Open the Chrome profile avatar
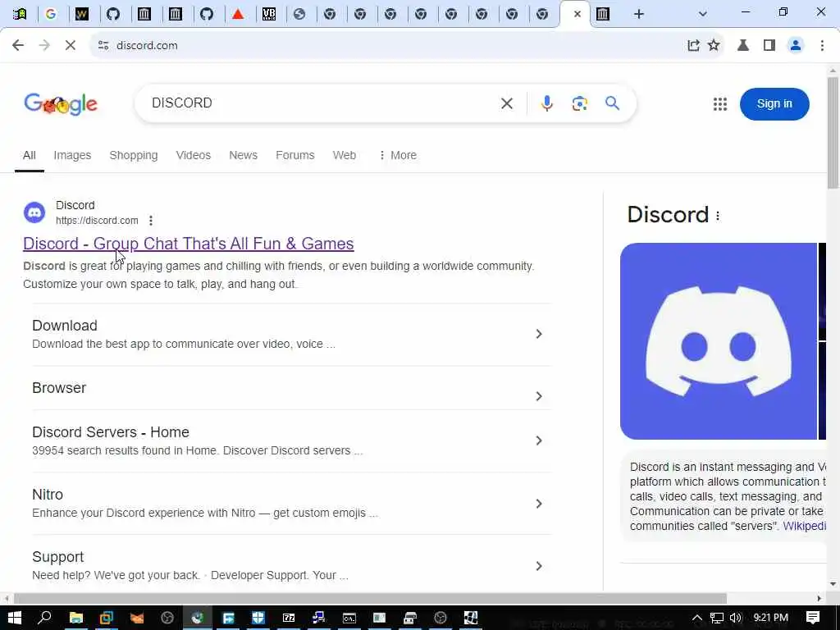The width and height of the screenshot is (840, 630). pyautogui.click(x=796, y=46)
